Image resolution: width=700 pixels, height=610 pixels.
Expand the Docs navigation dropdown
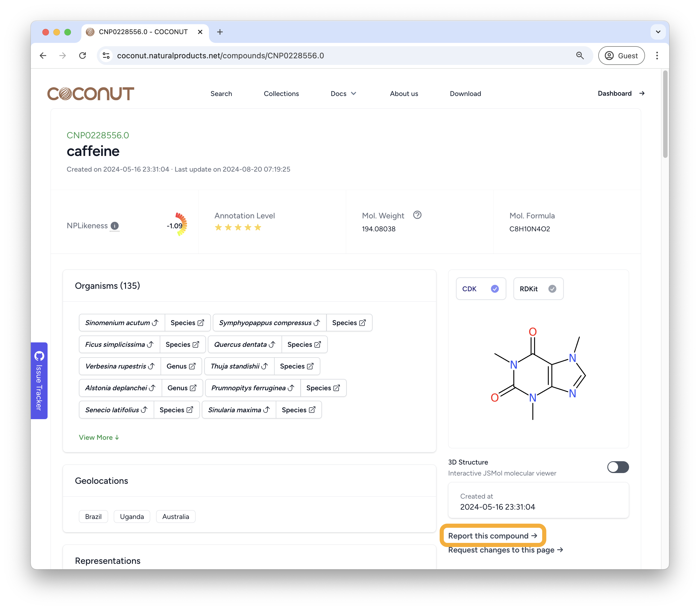343,94
